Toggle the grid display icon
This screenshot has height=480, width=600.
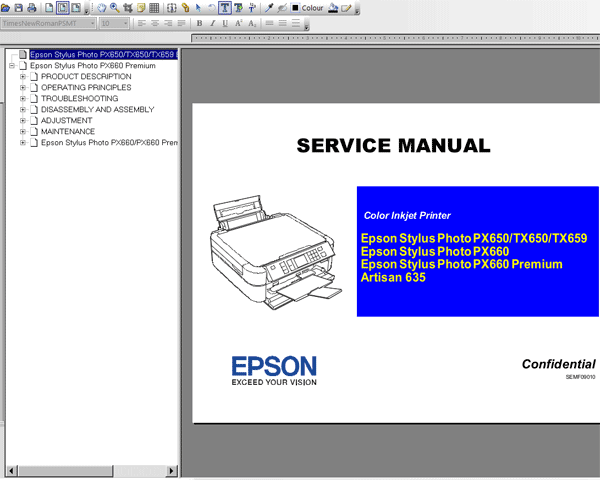coord(154,8)
